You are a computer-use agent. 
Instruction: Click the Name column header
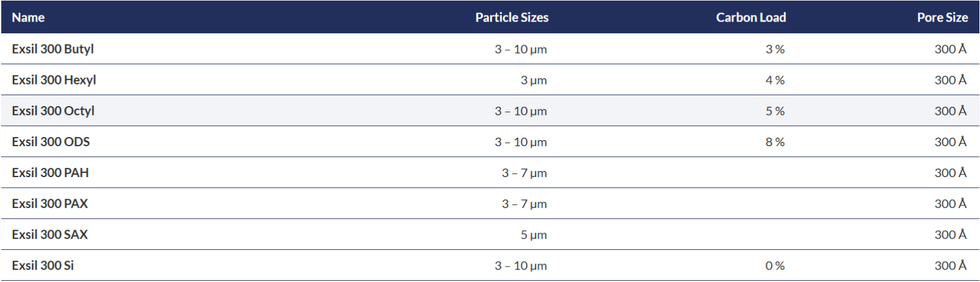(x=28, y=17)
